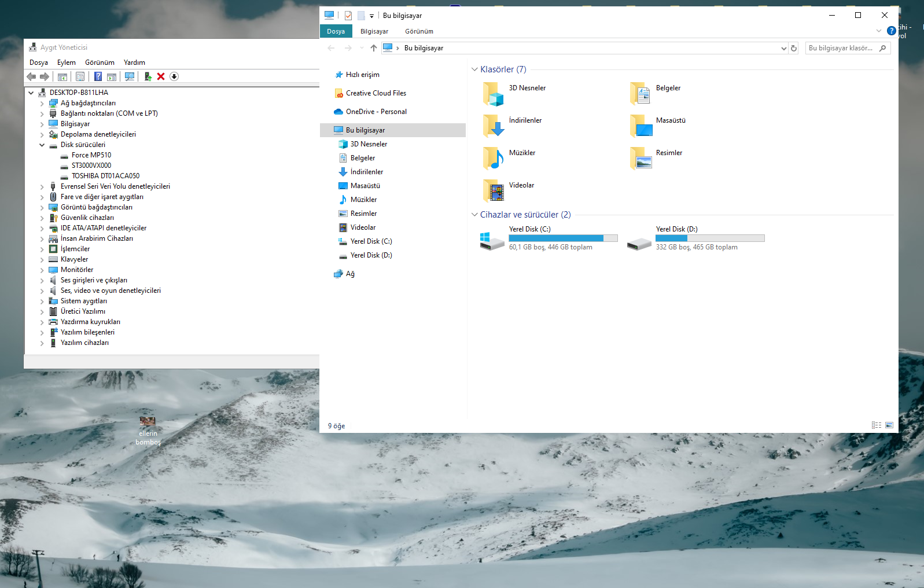This screenshot has height=588, width=924.
Task: Click Disable device down-arrow circle icon
Action: point(174,76)
